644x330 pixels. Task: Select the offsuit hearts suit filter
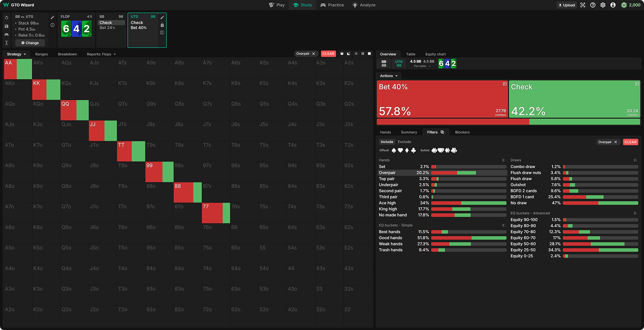(400, 150)
